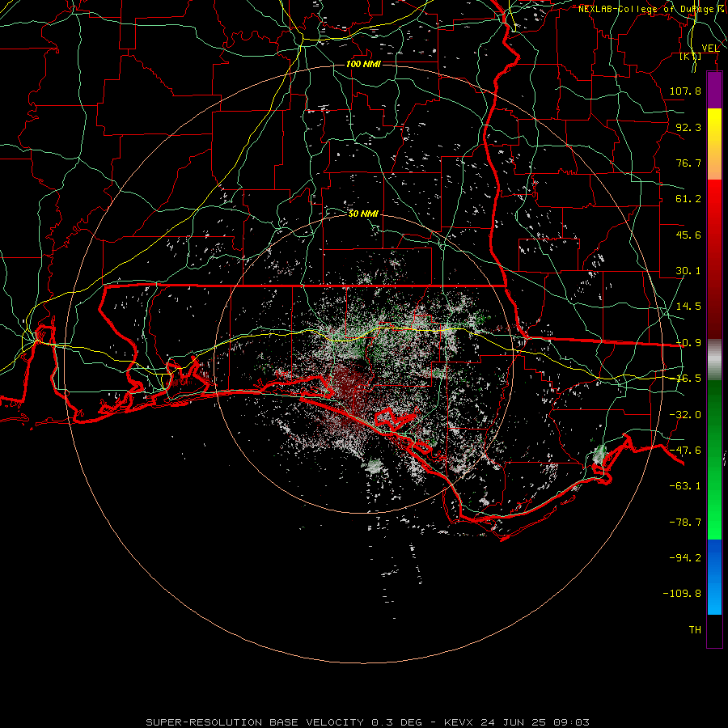This screenshot has height=728, width=728.
Task: Click the [KT] units label
Action: pyautogui.click(x=691, y=57)
